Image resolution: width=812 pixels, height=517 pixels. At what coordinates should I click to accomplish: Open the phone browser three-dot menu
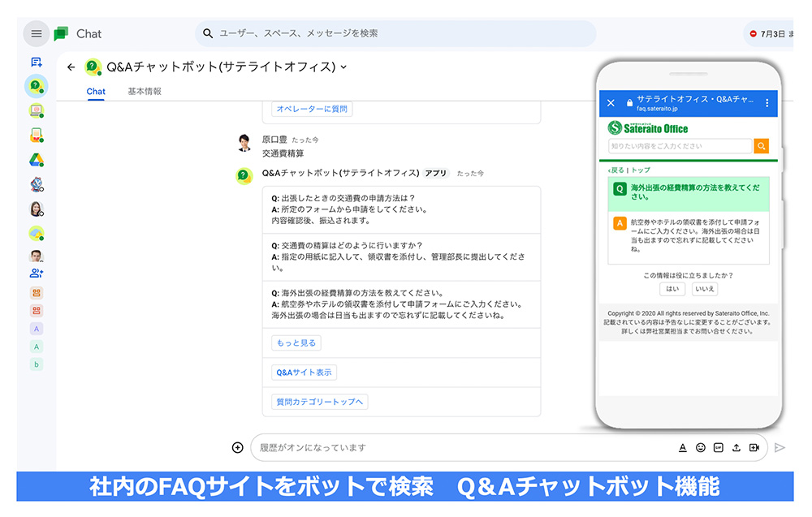[x=767, y=103]
